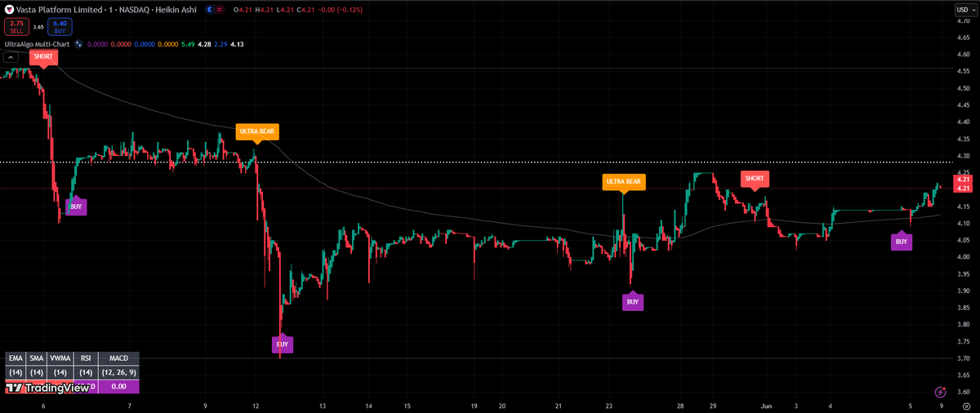Click the MACD header cell in table

tap(118, 358)
